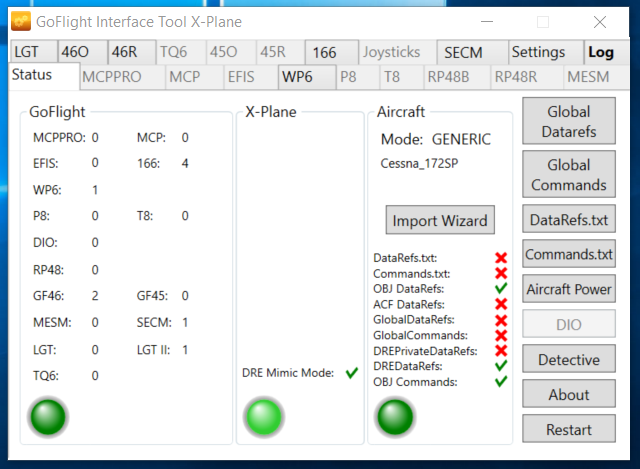The image size is (640, 469).
Task: Select the TQ6 tab
Action: [x=181, y=52]
